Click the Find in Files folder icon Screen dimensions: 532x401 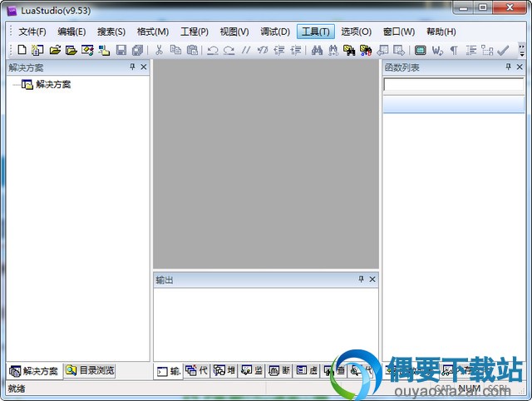(349, 50)
